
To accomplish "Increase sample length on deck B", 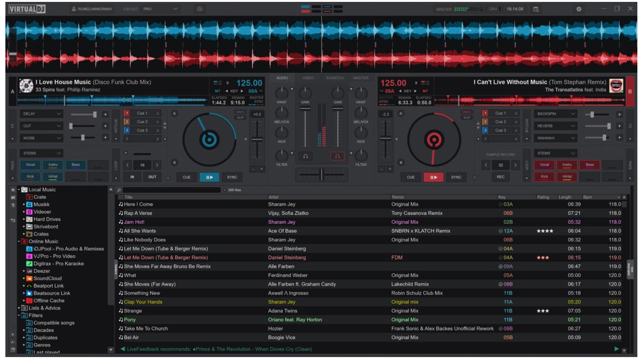I will pos(516,165).
